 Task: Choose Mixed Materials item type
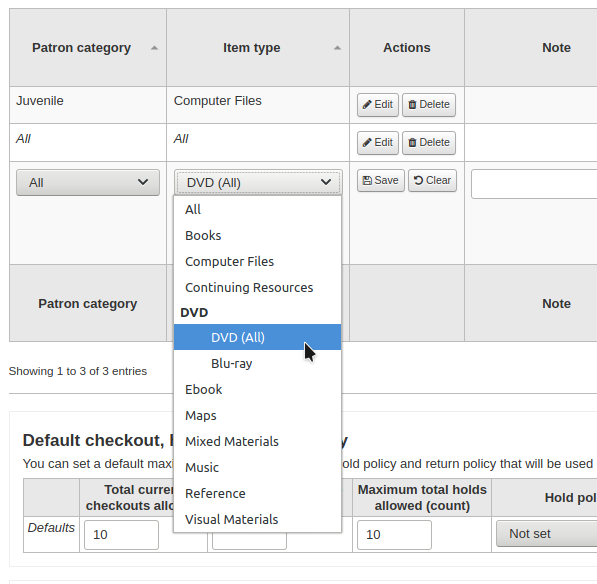[x=257, y=442]
